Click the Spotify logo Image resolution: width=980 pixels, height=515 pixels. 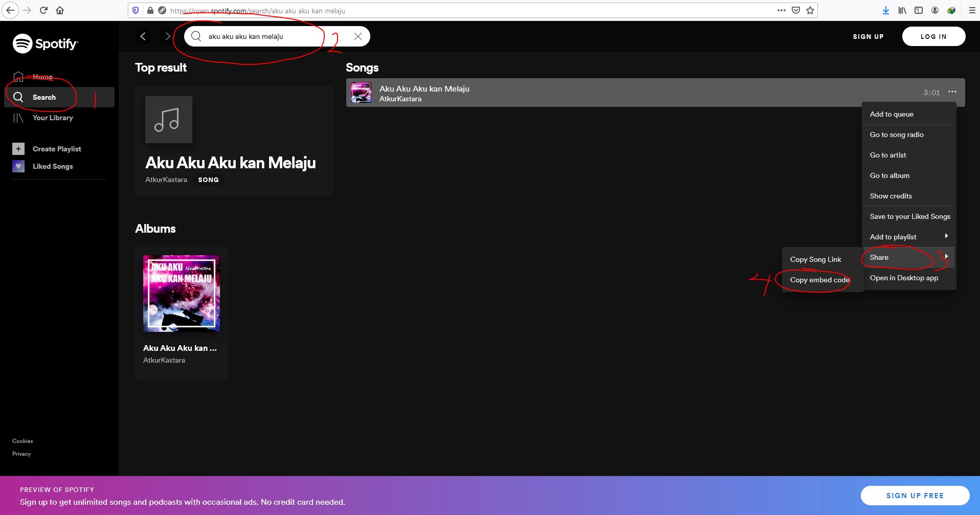[45, 43]
